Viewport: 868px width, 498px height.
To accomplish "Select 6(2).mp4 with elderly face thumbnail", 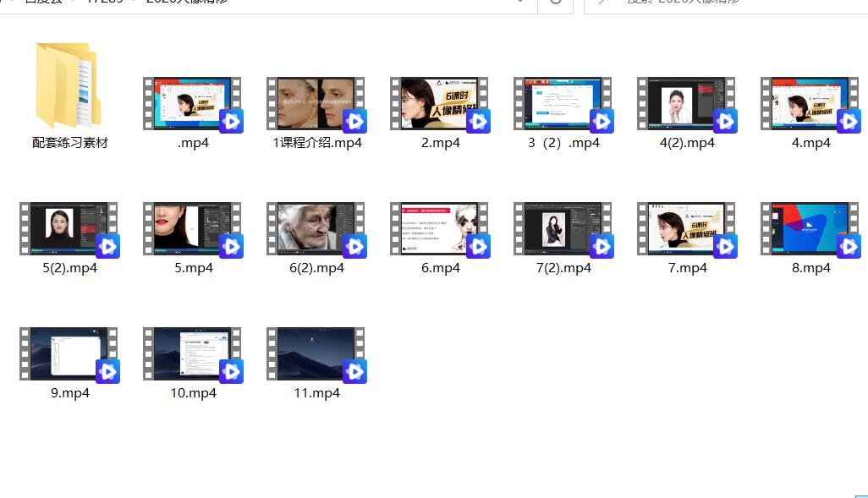I will 316,228.
